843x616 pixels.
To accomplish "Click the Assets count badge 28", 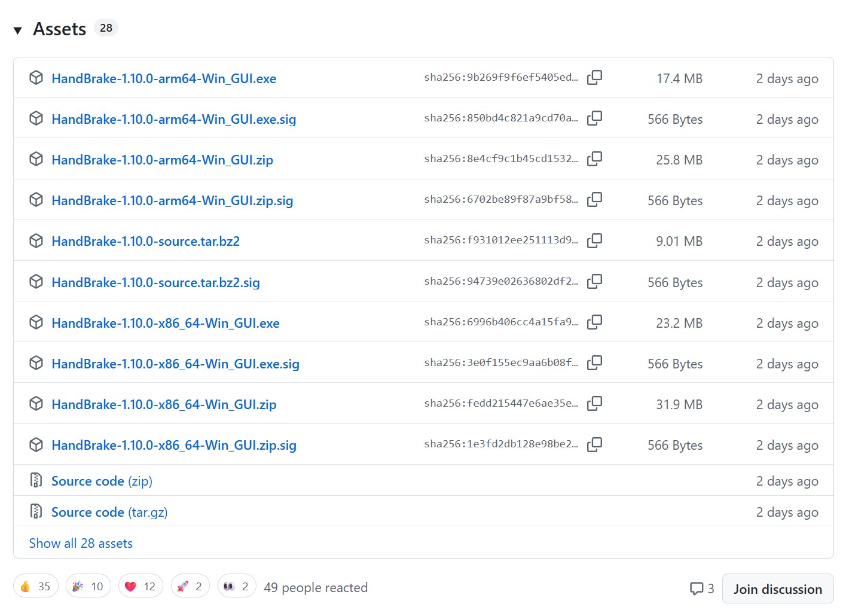I will pos(106,28).
